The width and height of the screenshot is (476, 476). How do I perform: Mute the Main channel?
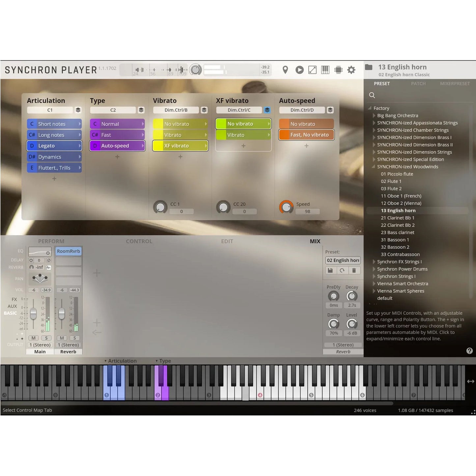[34, 338]
